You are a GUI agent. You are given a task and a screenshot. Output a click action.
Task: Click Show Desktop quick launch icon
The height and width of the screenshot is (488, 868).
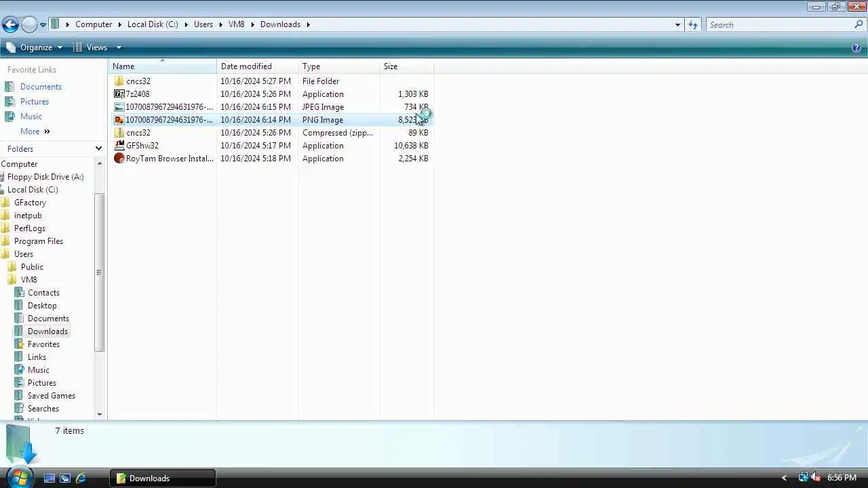(x=50, y=479)
